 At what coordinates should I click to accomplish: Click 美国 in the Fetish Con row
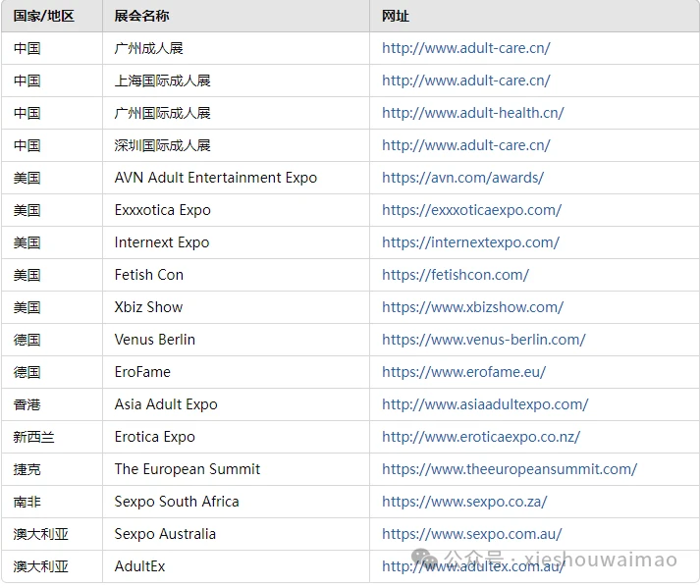point(27,275)
